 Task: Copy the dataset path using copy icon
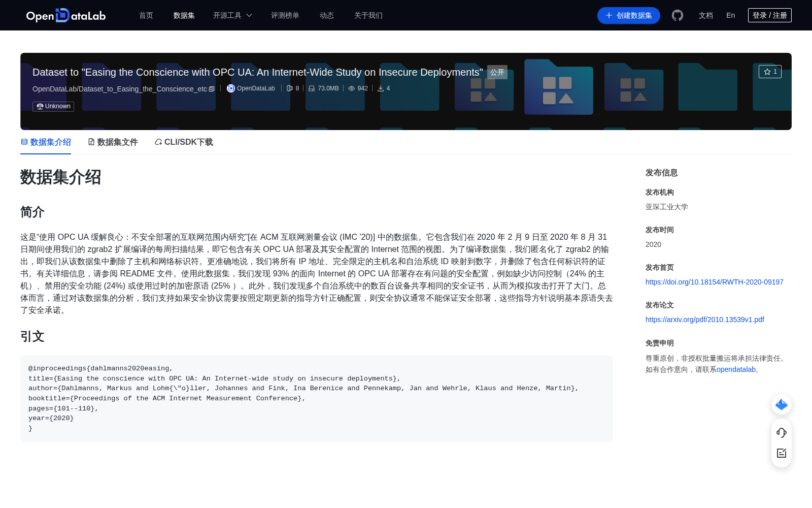click(x=212, y=89)
